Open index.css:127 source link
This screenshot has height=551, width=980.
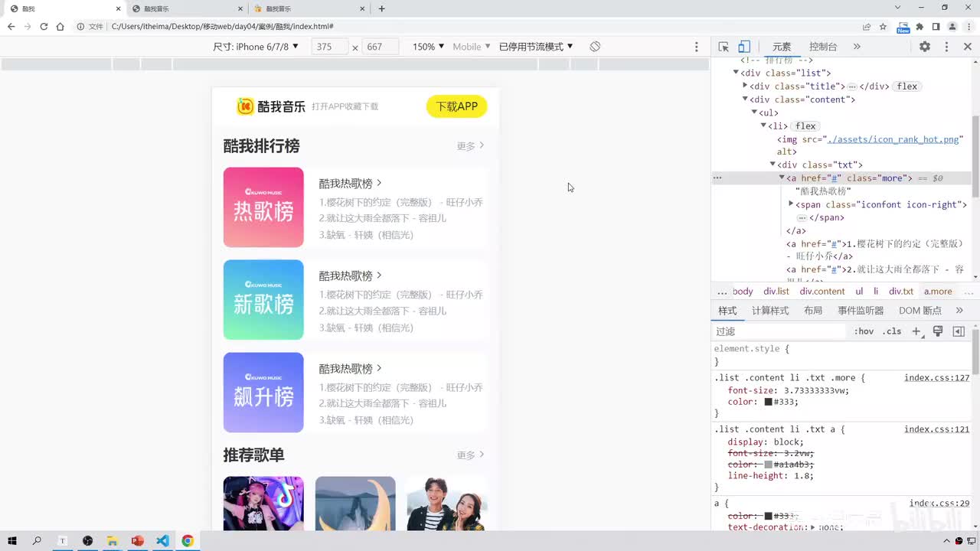click(936, 378)
